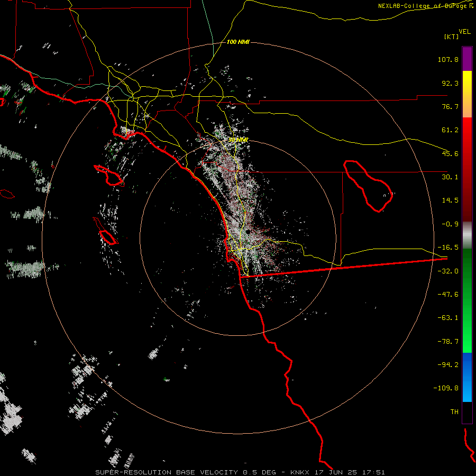
Task: Click the -32.0 velocity scale value
Action: (448, 271)
